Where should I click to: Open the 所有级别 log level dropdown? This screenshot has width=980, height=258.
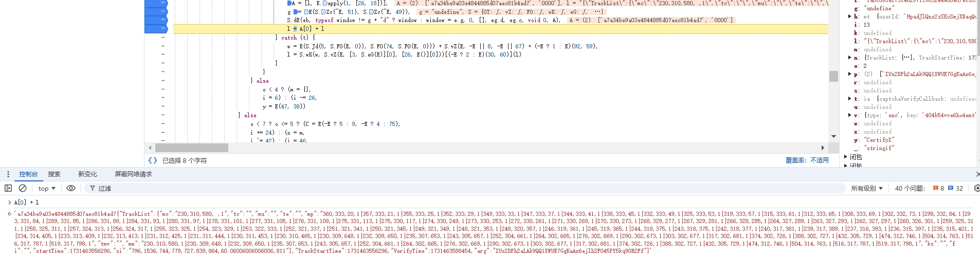[x=866, y=189]
